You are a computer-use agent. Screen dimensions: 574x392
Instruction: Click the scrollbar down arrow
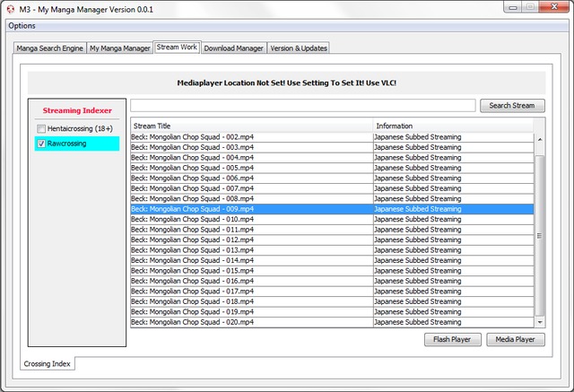click(540, 322)
